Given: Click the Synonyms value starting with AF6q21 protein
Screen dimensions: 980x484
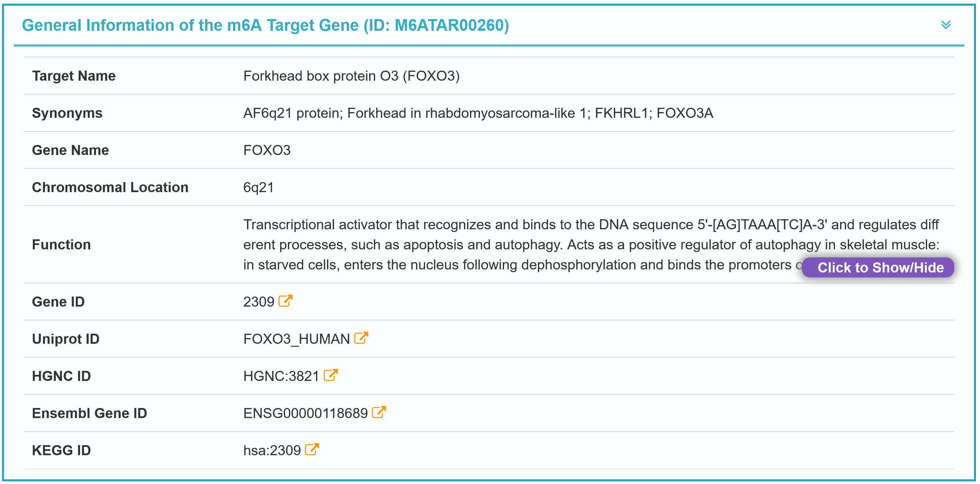Looking at the screenshot, I should (x=478, y=113).
